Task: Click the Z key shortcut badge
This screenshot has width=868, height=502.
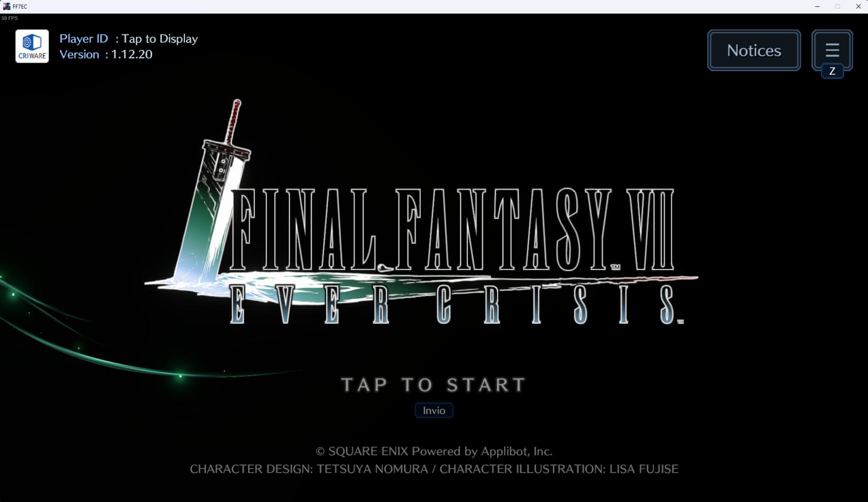Action: [832, 71]
